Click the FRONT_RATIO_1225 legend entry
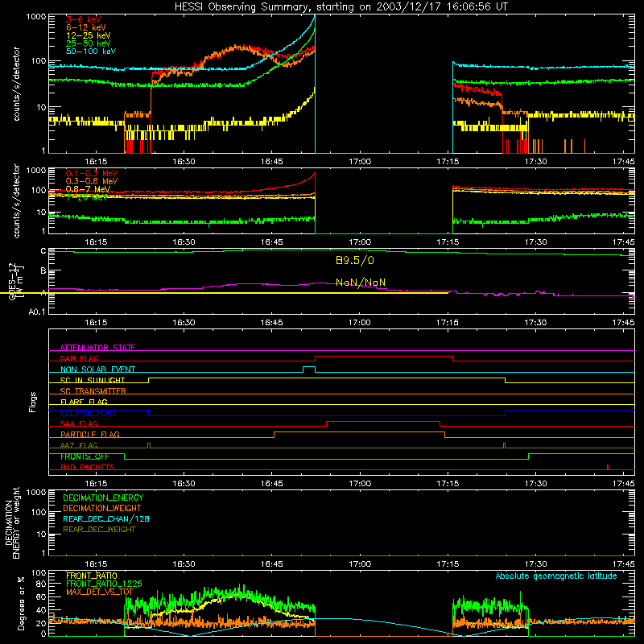 pos(104,584)
